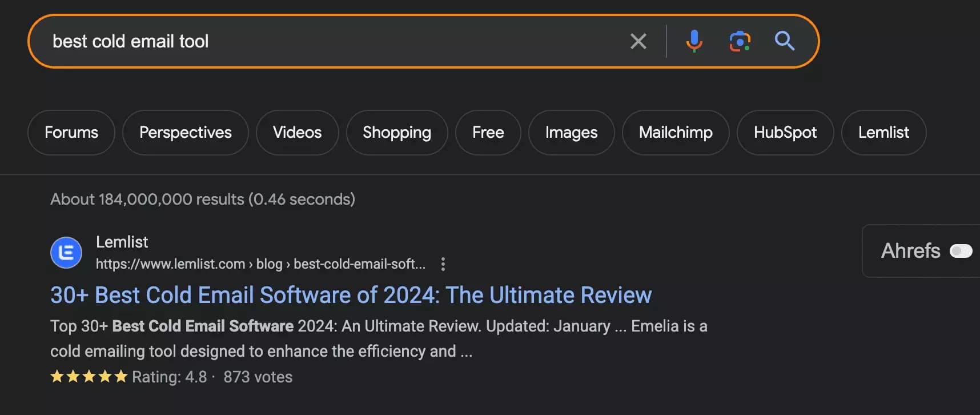
Task: Click the search magnifier icon
Action: pyautogui.click(x=785, y=41)
